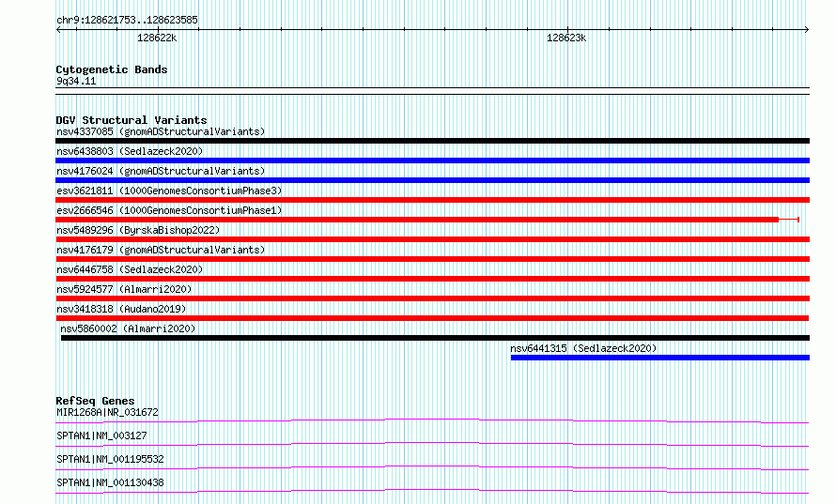Open the esv3621811 (1000GenomesConsortiumPhase3) label
Screen dimensions: 836x504
[169, 191]
